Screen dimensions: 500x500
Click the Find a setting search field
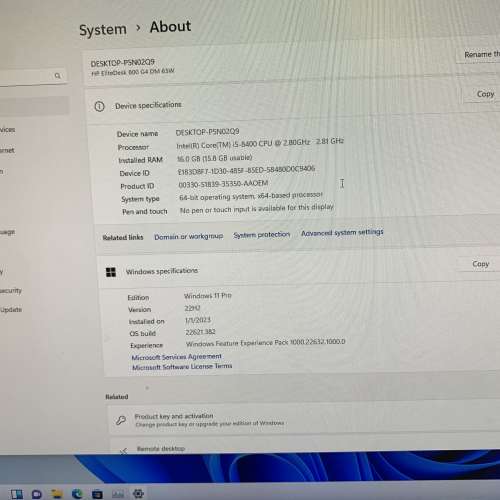pos(32,76)
